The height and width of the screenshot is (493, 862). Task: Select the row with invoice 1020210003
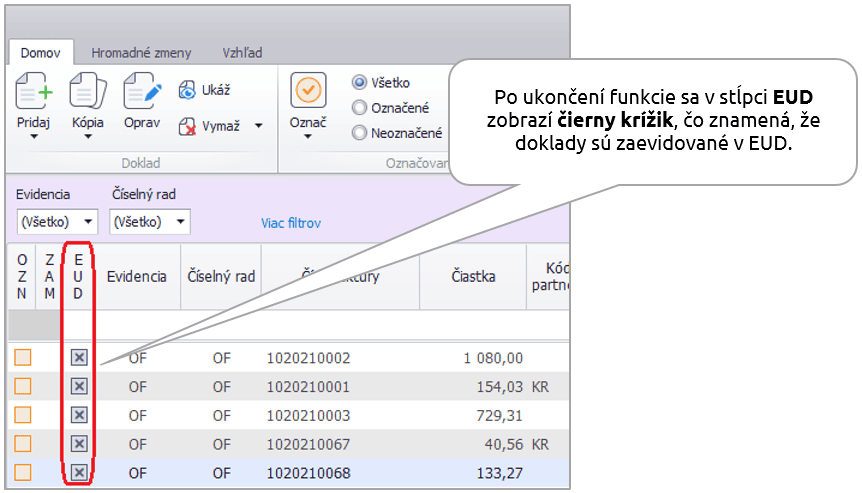(x=308, y=415)
